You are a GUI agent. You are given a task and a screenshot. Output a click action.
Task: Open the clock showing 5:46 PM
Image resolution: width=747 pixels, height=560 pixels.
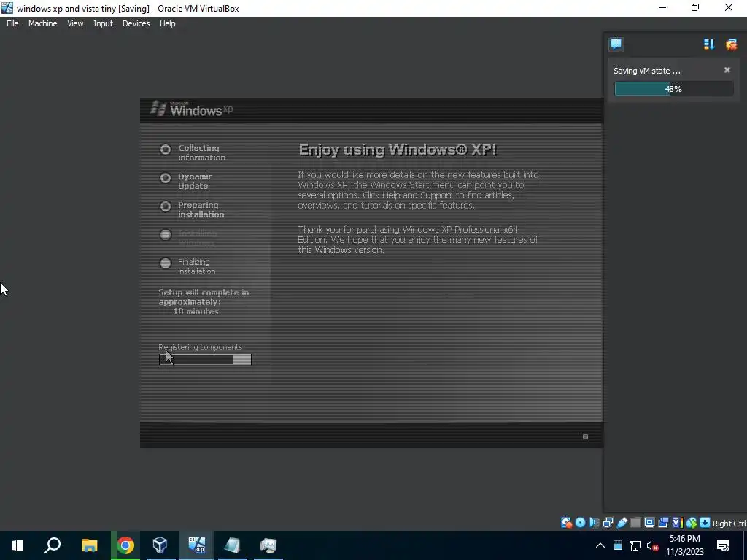[x=684, y=545]
